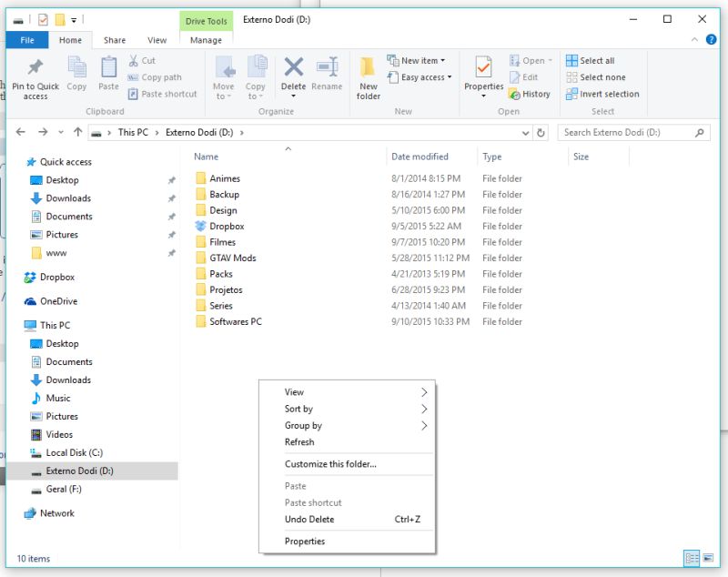Navigate up one level with the up arrow
Image resolution: width=728 pixels, height=577 pixels.
(x=77, y=132)
